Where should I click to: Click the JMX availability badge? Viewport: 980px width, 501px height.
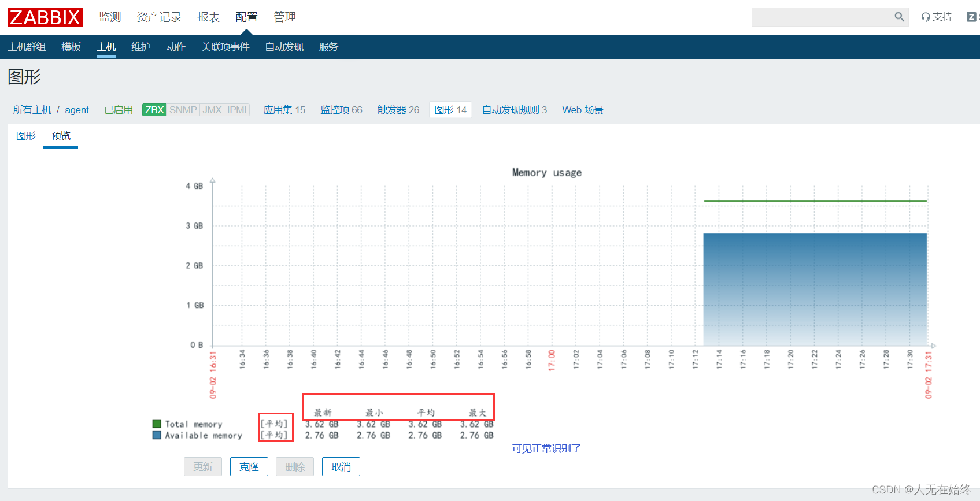[x=212, y=110]
